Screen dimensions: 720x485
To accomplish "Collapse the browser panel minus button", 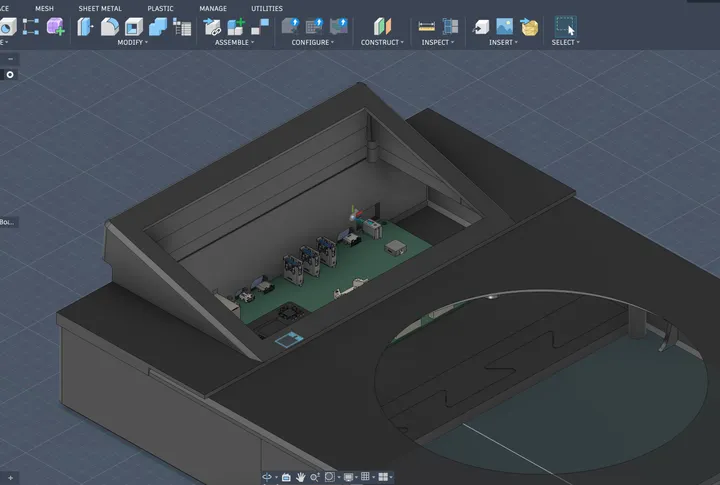I will pos(10,59).
